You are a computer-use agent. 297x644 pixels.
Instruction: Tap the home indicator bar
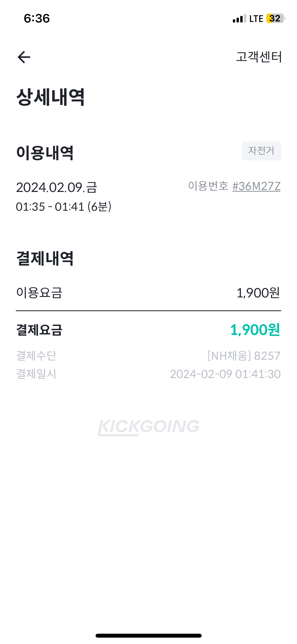149,636
